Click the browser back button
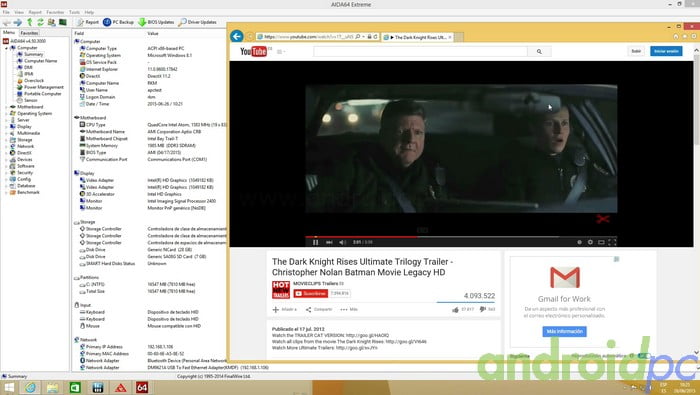The height and width of the screenshot is (395, 700). [237, 37]
